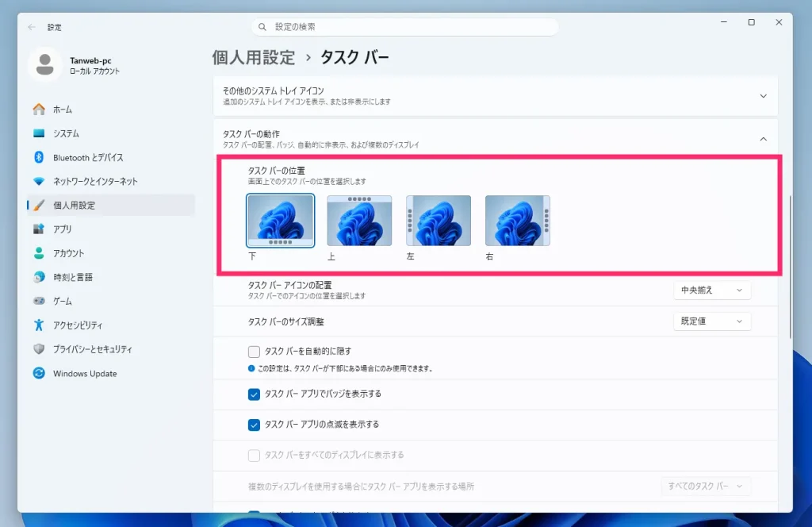Uncheck タスク バー アプリでバッジを表示する
This screenshot has height=527, width=812.
[x=254, y=394]
